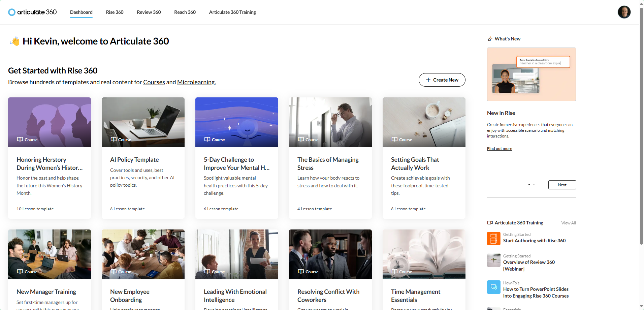Switch to the Rise 360 tab
The image size is (644, 310).
tap(115, 12)
